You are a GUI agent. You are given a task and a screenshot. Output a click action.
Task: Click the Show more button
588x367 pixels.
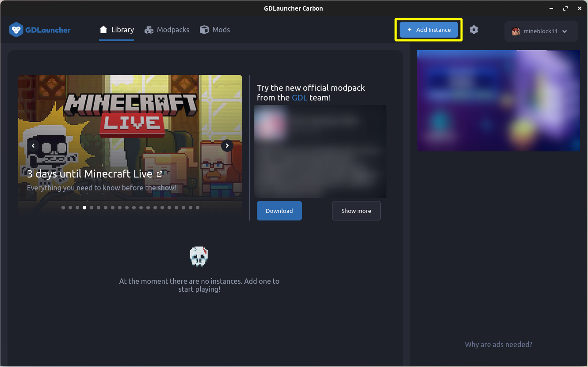pos(356,211)
